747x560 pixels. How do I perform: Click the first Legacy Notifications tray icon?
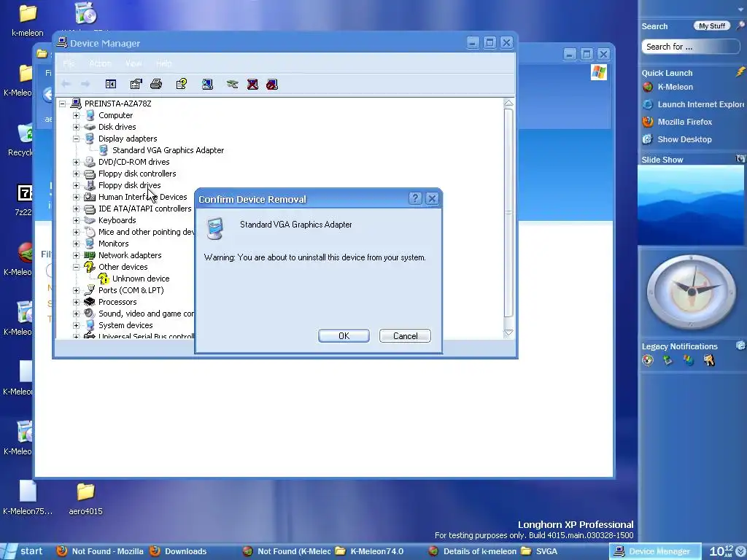(648, 360)
